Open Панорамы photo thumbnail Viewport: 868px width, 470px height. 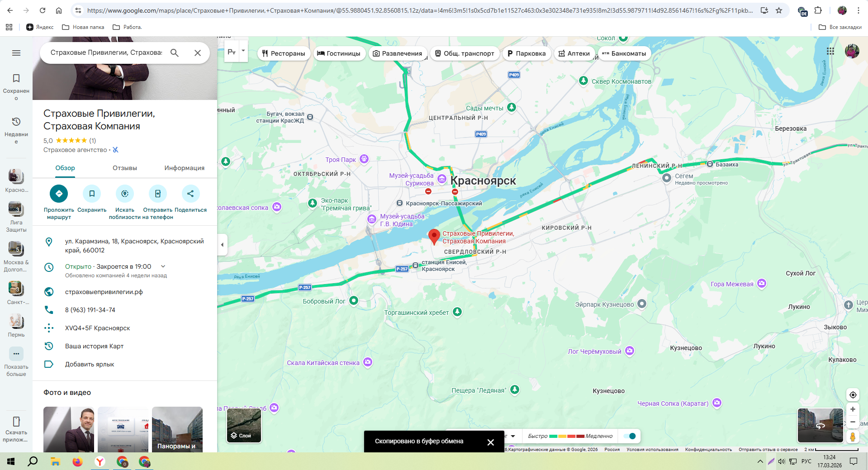[x=177, y=429]
